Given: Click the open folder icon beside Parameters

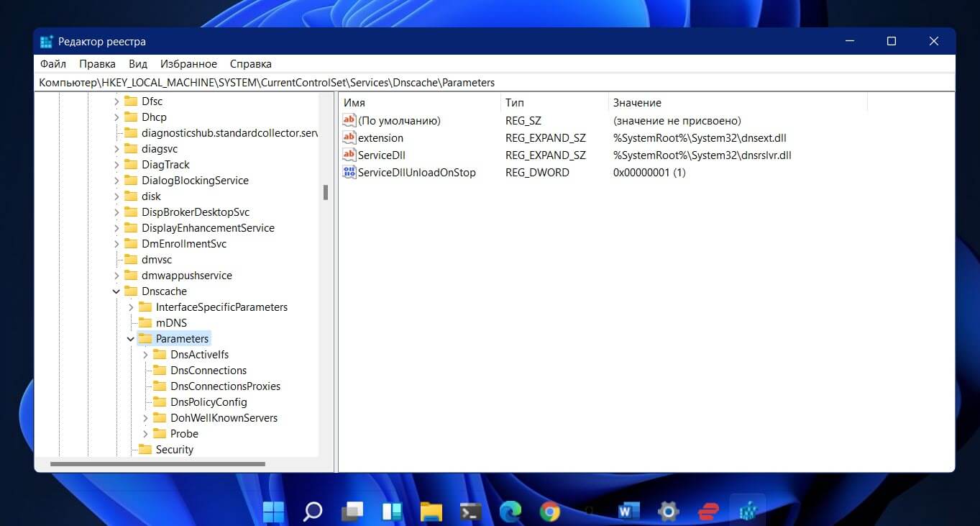Looking at the screenshot, I should point(145,339).
